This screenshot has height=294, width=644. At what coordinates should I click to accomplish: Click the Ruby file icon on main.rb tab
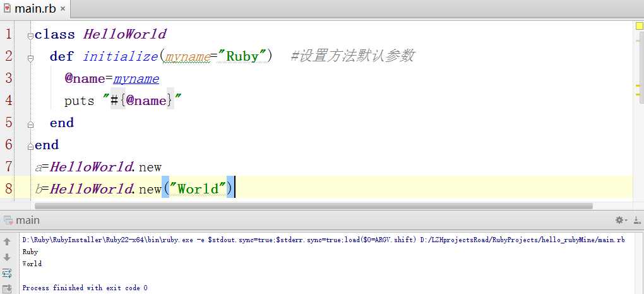pyautogui.click(x=7, y=8)
